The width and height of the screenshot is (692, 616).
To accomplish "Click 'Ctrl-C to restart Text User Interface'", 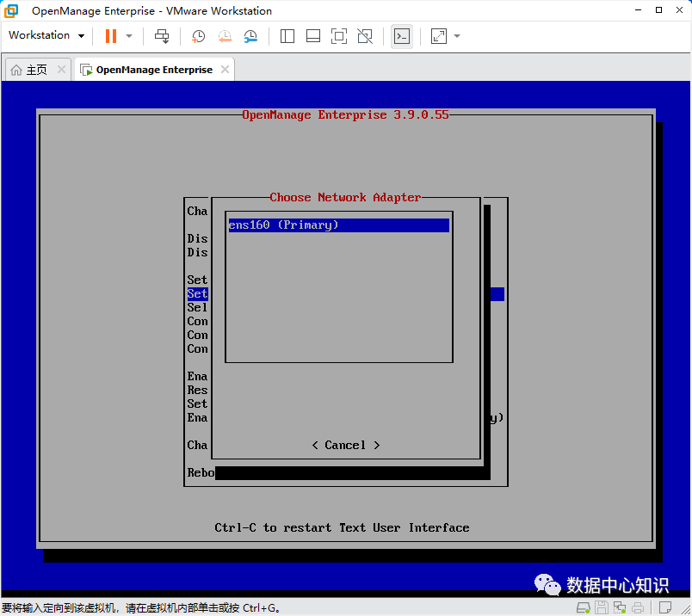I will 342,527.
